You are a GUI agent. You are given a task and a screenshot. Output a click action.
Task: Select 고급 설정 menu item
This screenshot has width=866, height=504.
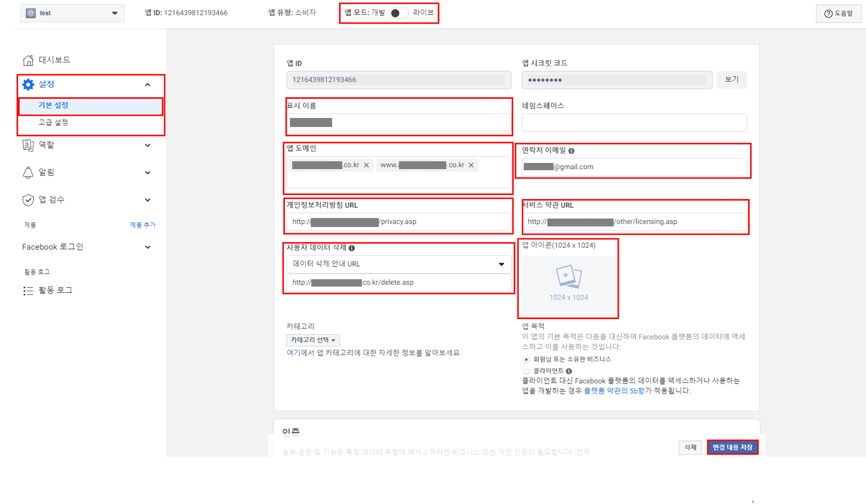pyautogui.click(x=53, y=122)
